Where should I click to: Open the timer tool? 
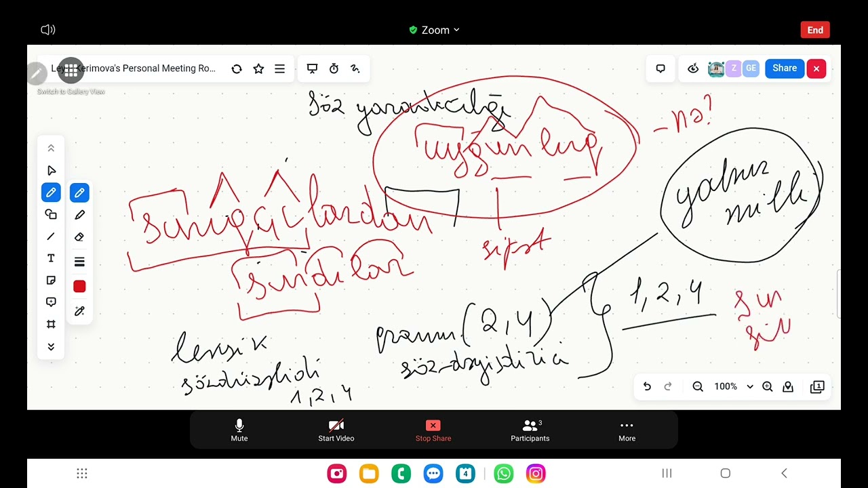[334, 68]
